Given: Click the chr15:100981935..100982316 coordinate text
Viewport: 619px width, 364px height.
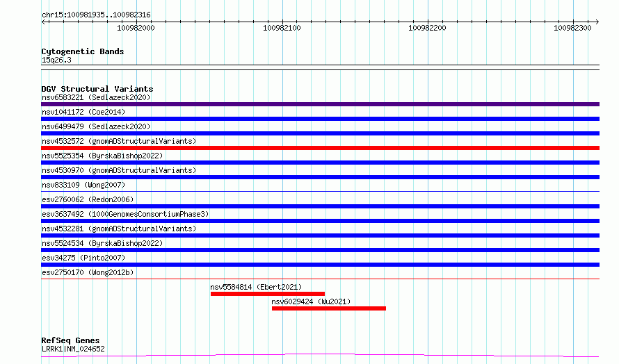Looking at the screenshot, I should point(96,15).
